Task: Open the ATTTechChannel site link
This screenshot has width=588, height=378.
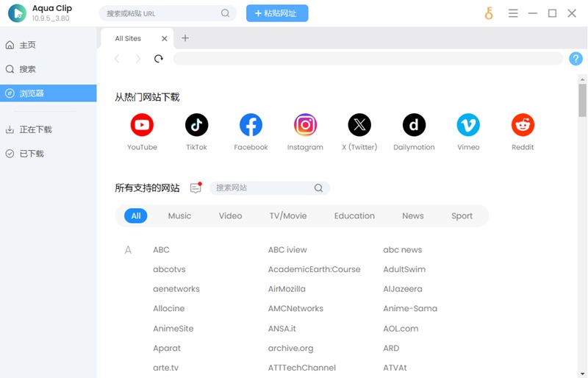Action: 302,368
